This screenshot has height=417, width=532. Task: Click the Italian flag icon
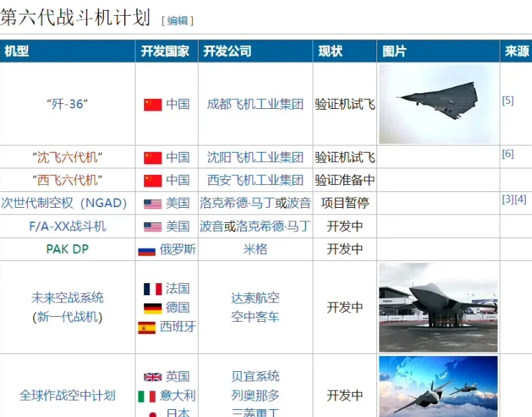click(x=146, y=396)
